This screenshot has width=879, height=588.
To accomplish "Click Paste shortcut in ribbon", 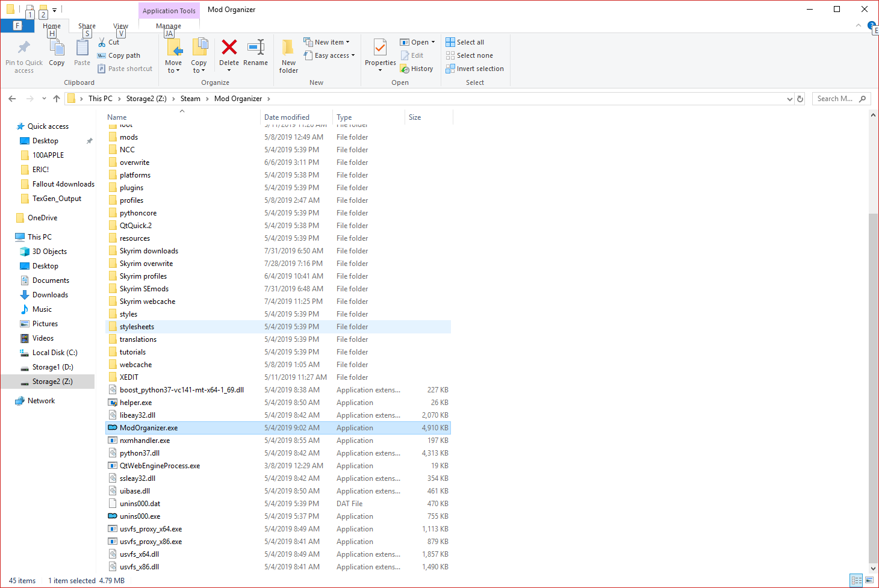I will pos(125,69).
